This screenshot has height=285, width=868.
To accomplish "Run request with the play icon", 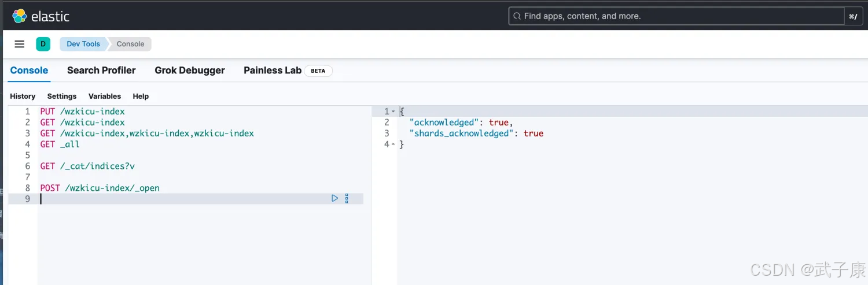I will [334, 198].
